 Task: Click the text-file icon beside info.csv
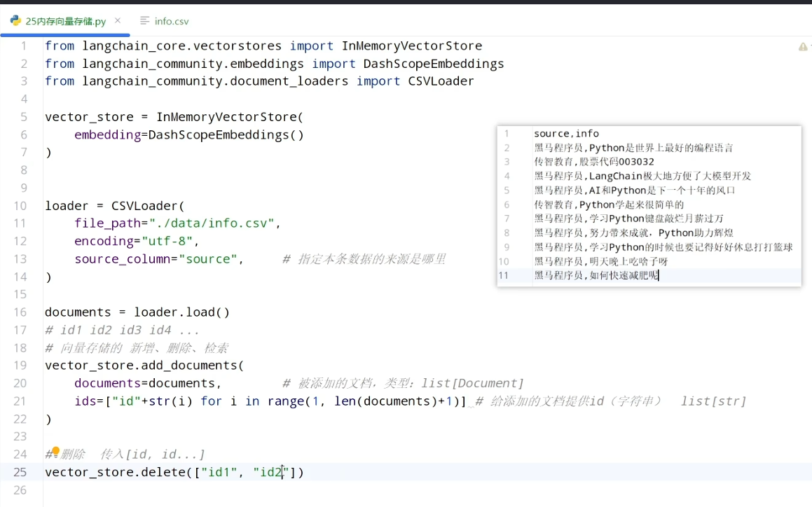[x=144, y=21]
